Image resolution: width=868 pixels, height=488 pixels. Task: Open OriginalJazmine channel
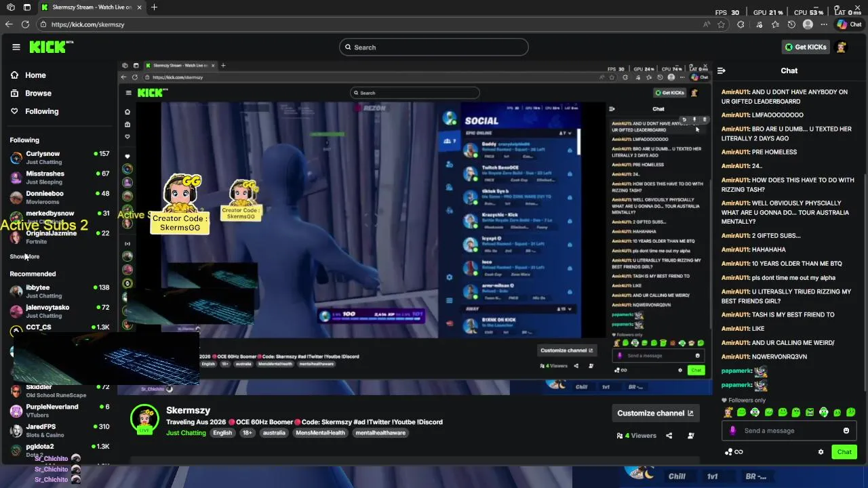click(x=60, y=237)
